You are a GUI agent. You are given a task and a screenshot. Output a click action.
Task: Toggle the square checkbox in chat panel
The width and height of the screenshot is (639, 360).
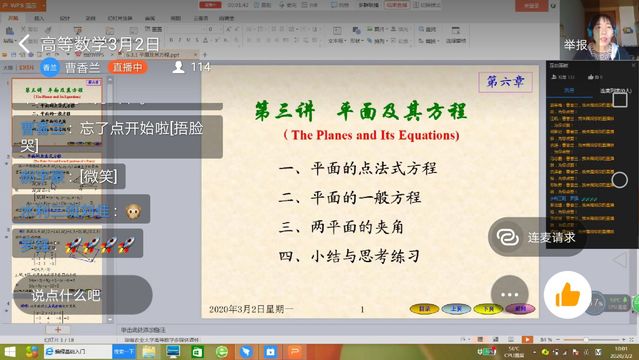pyautogui.click(x=619, y=100)
